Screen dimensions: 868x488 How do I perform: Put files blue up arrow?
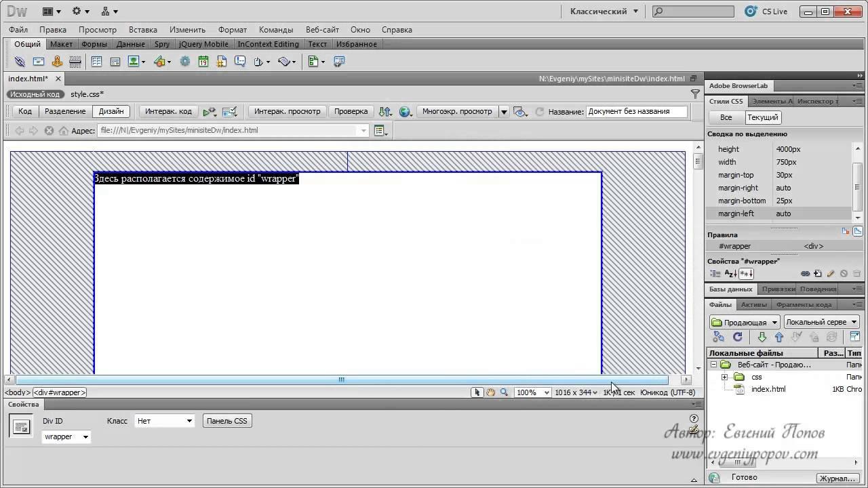point(778,337)
